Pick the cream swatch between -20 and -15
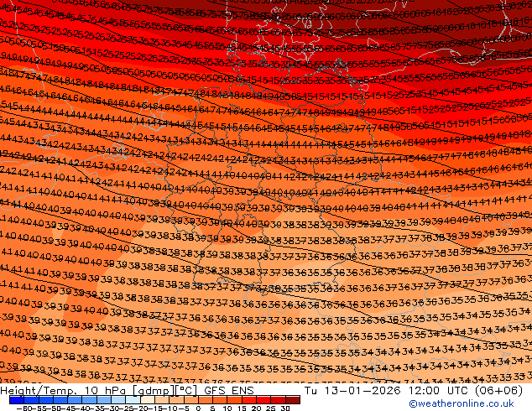The image size is (532, 411). click(x=148, y=400)
